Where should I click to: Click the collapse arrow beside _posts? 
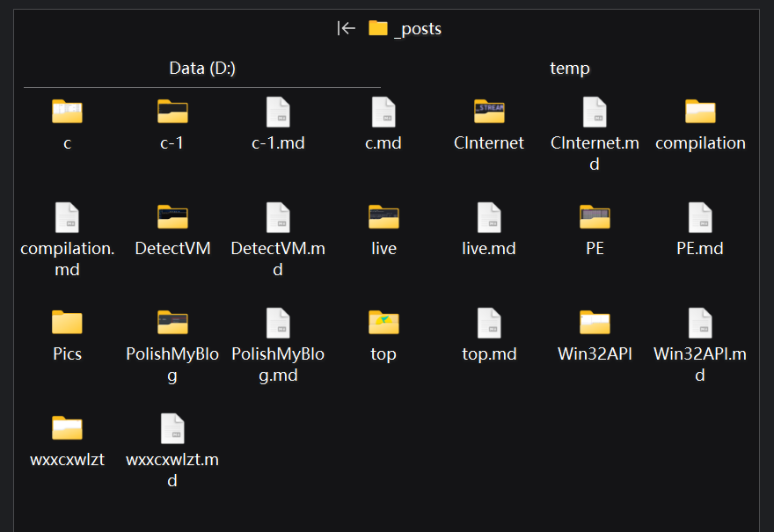point(347,28)
